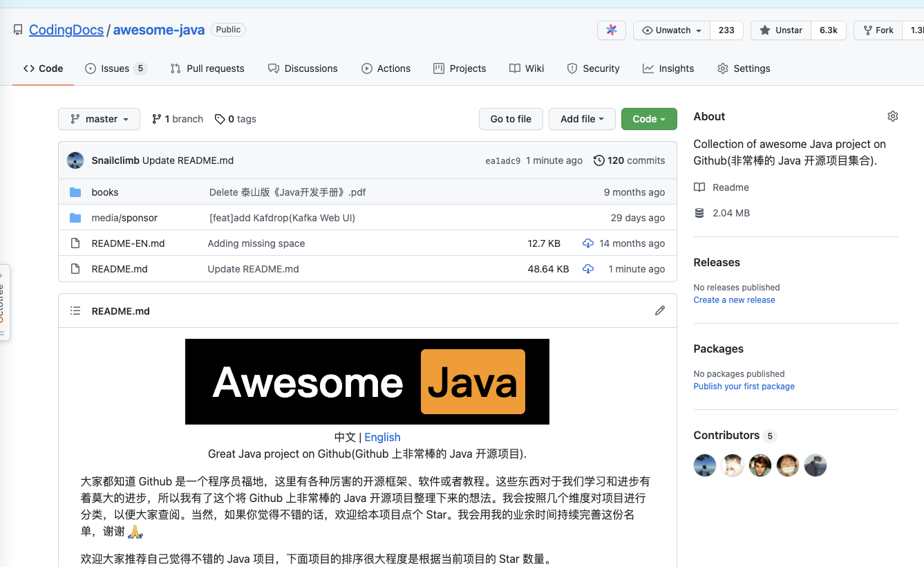The image size is (924, 567).
Task: Download README.md via the cloud icon
Action: tap(588, 269)
